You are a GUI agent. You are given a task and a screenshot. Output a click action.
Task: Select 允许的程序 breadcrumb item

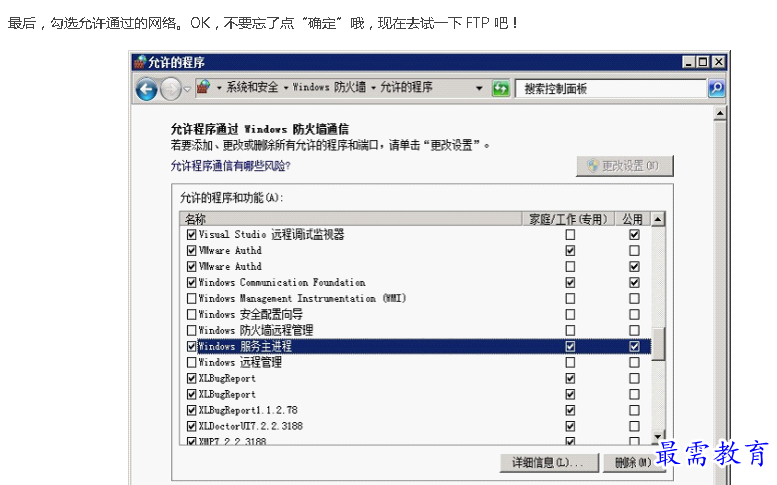406,88
